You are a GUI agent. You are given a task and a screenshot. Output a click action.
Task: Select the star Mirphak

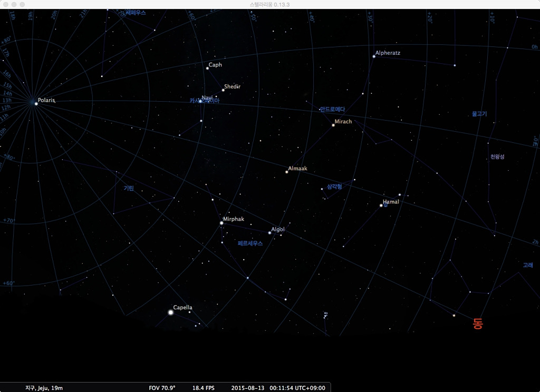pos(221,223)
